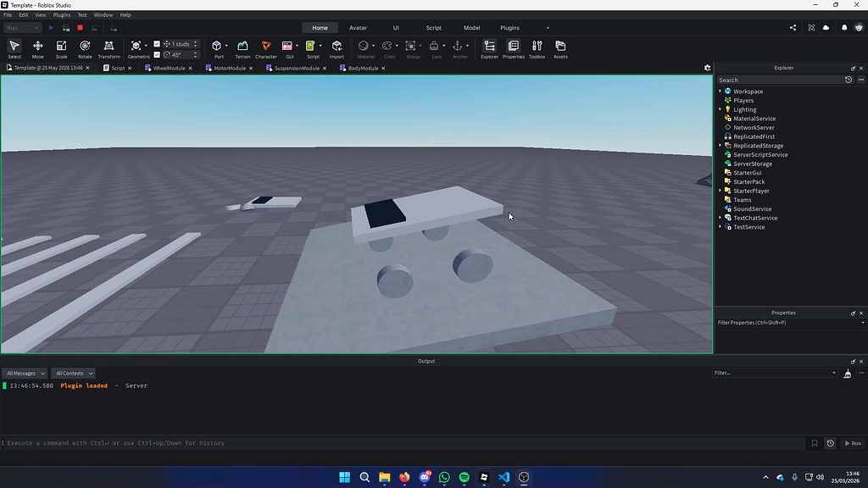The image size is (868, 488).
Task: Open Explorer more-options ellipsis
Action: pyautogui.click(x=861, y=80)
